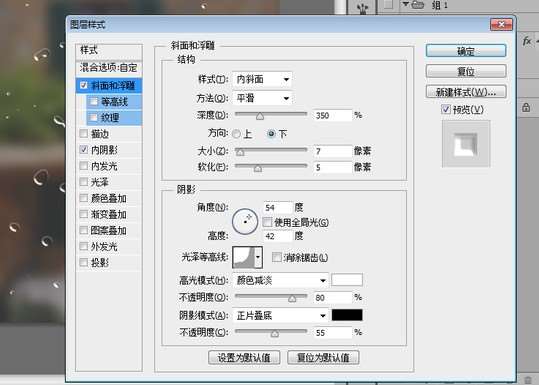Click the angle dial control
The height and width of the screenshot is (385, 539).
coord(245,221)
